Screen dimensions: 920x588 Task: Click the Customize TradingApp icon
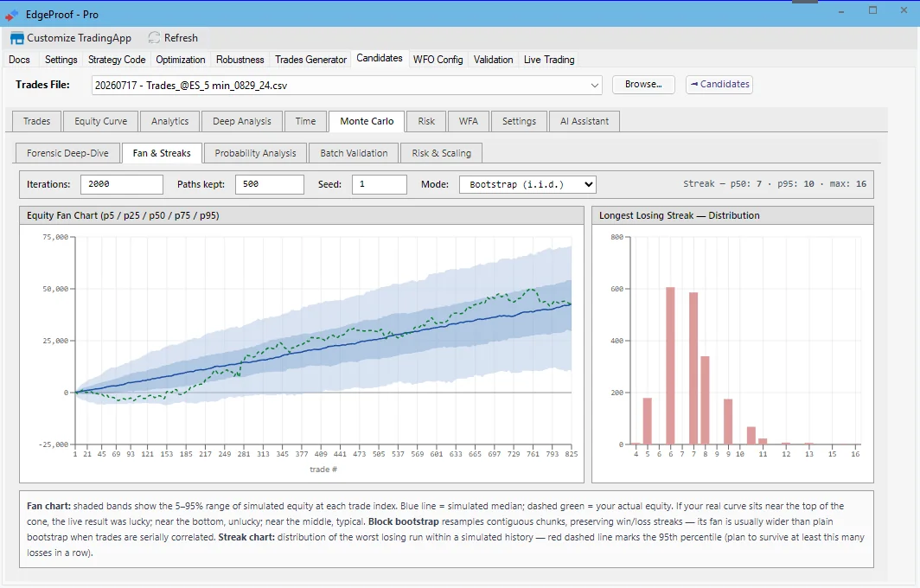17,38
